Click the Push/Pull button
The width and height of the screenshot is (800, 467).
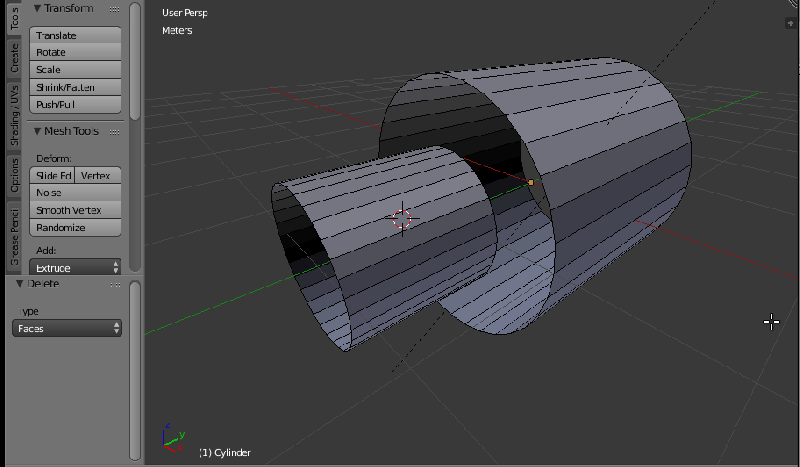pos(75,105)
